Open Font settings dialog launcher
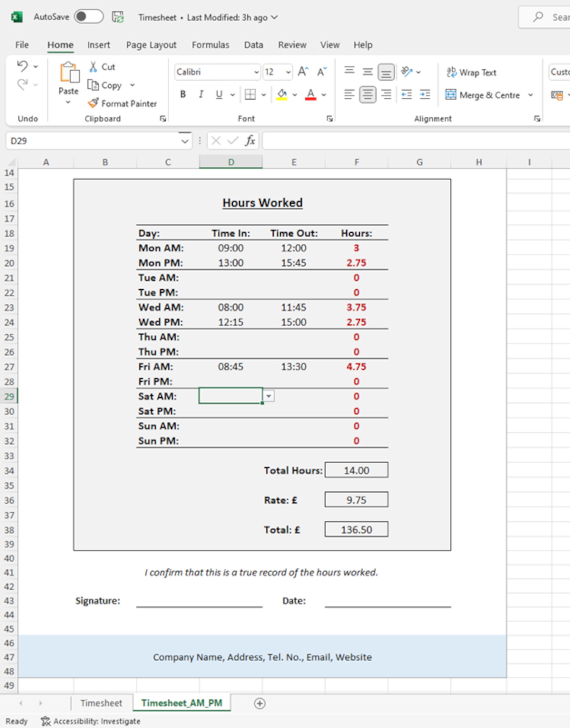The width and height of the screenshot is (570, 728). coord(330,119)
